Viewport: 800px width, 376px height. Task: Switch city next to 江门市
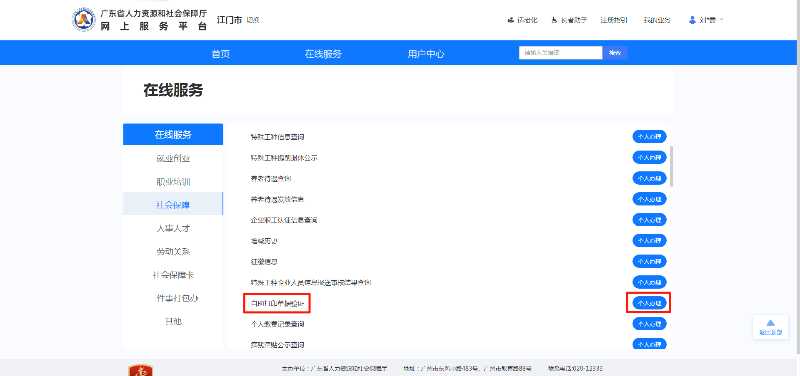coord(253,20)
